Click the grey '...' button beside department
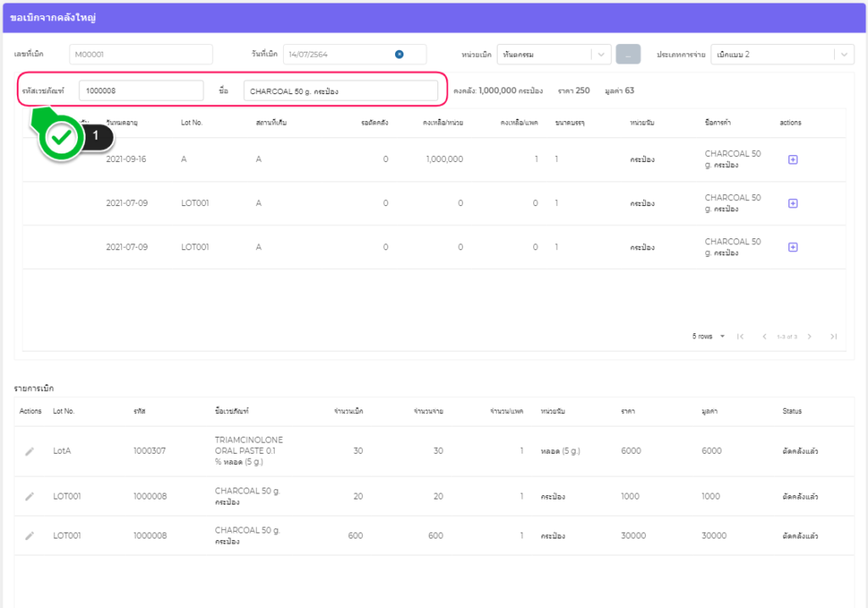 pyautogui.click(x=628, y=54)
